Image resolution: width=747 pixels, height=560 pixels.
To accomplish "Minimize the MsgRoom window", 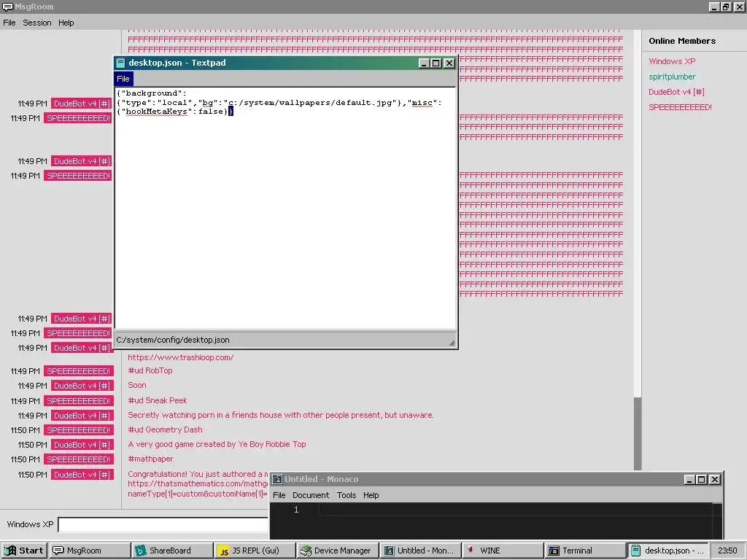I will click(x=714, y=7).
